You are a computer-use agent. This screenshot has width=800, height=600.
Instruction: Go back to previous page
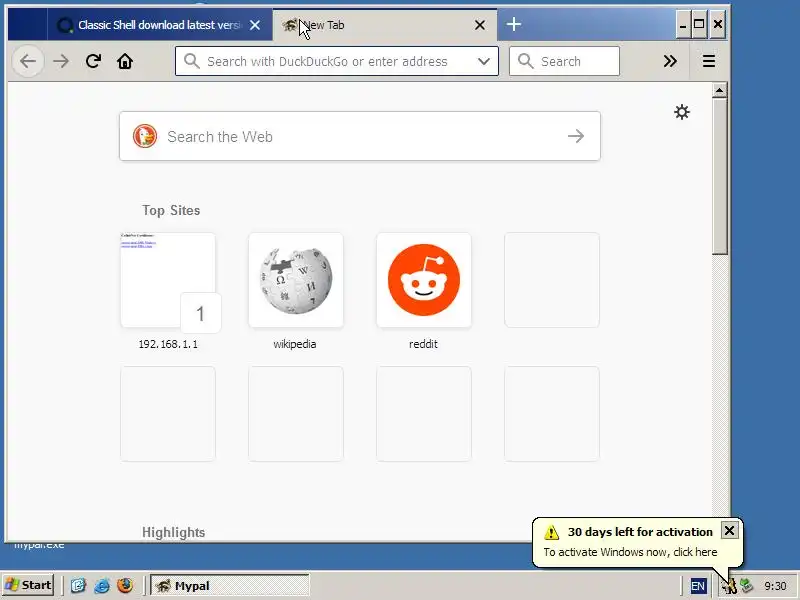click(28, 61)
